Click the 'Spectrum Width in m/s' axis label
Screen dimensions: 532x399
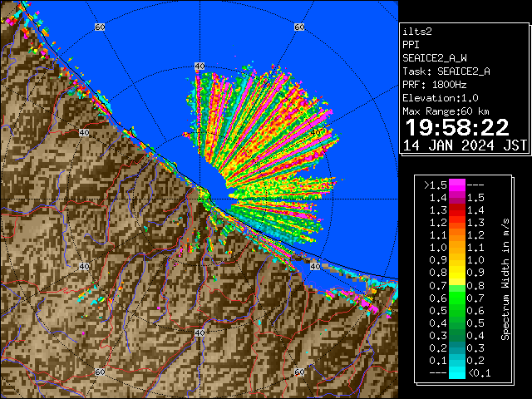[x=505, y=279]
